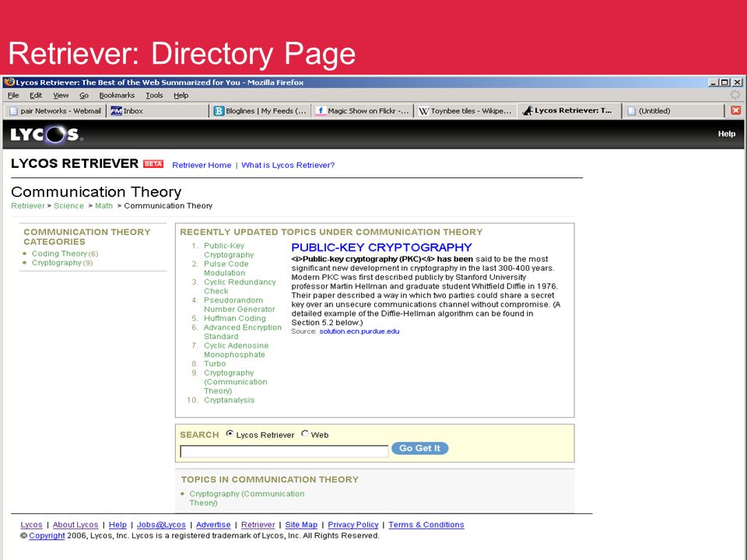Click Terms & Conditions footer link
747x560 pixels.
pyautogui.click(x=426, y=525)
